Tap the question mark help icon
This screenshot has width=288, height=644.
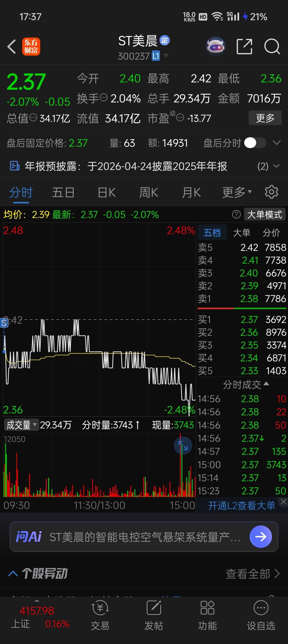pos(236,214)
